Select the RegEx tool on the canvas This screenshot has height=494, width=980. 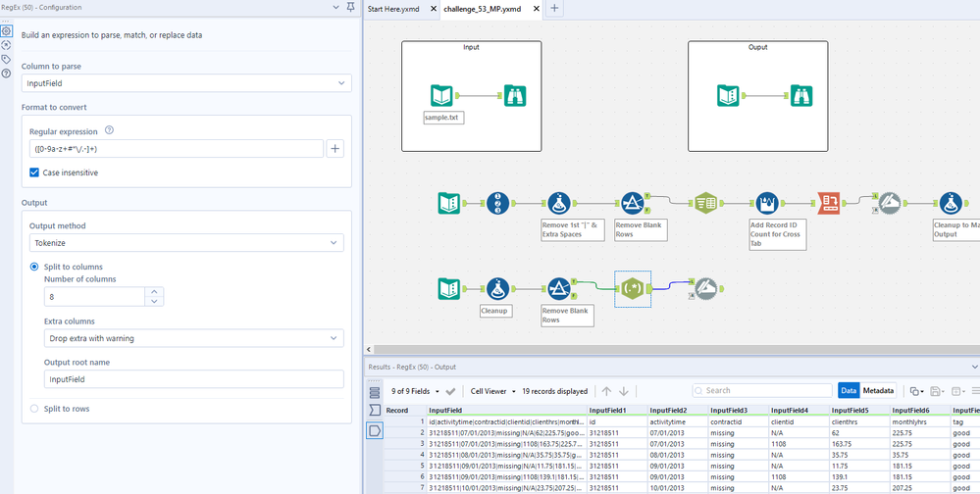633,289
